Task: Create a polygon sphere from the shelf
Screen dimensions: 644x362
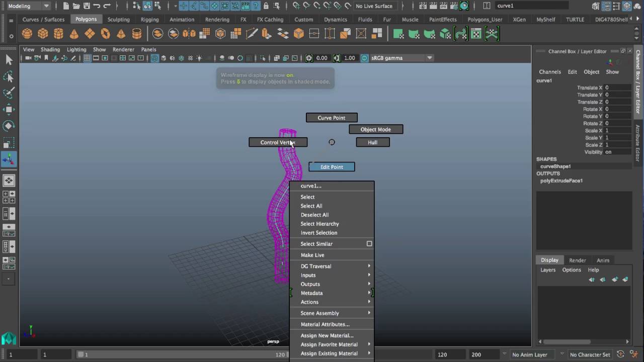Action: [x=27, y=34]
